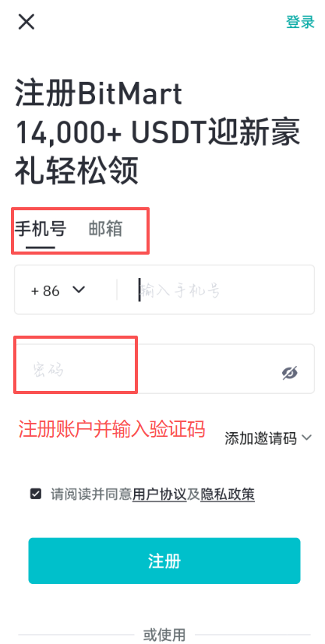Expand the chevron next to 添加邀请码
Viewport: 325px width, 644px height.
306,438
